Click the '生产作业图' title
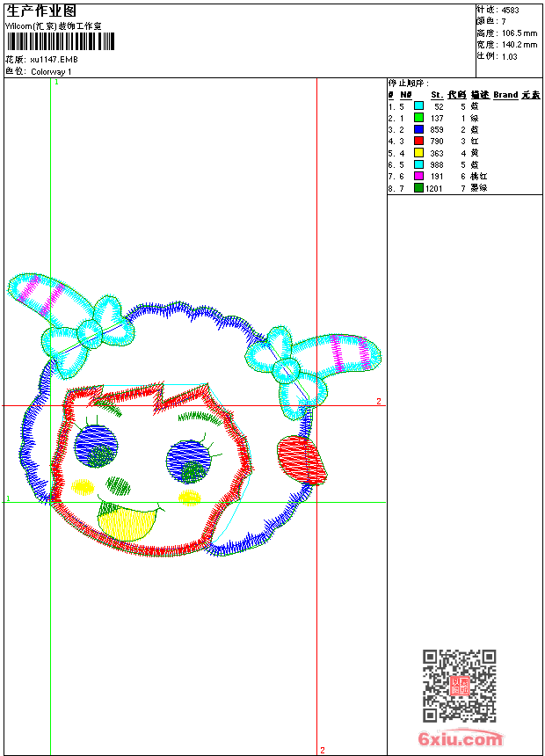Viewport: 545px width, 756px height. [41, 11]
